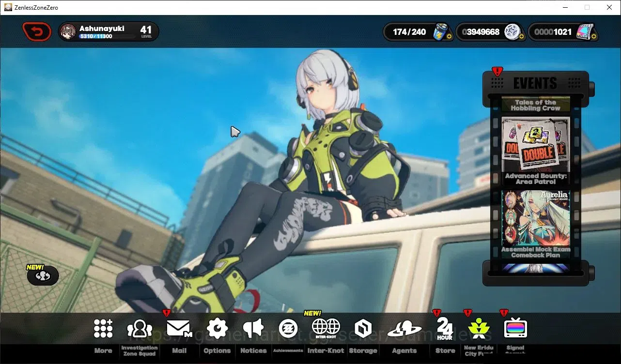Click the plus next to battery charge
This screenshot has height=364, width=621.
coord(449,36)
